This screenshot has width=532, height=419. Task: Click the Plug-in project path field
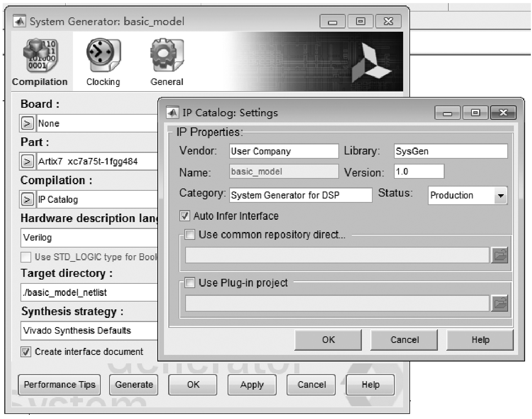click(x=337, y=303)
